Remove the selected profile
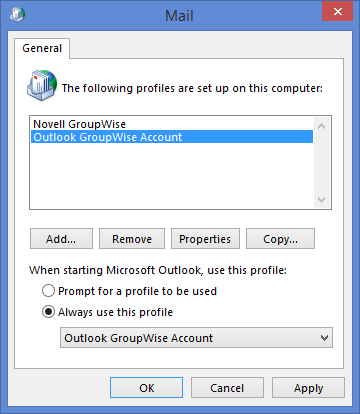Viewport: 360px width, 414px height. coord(132,239)
